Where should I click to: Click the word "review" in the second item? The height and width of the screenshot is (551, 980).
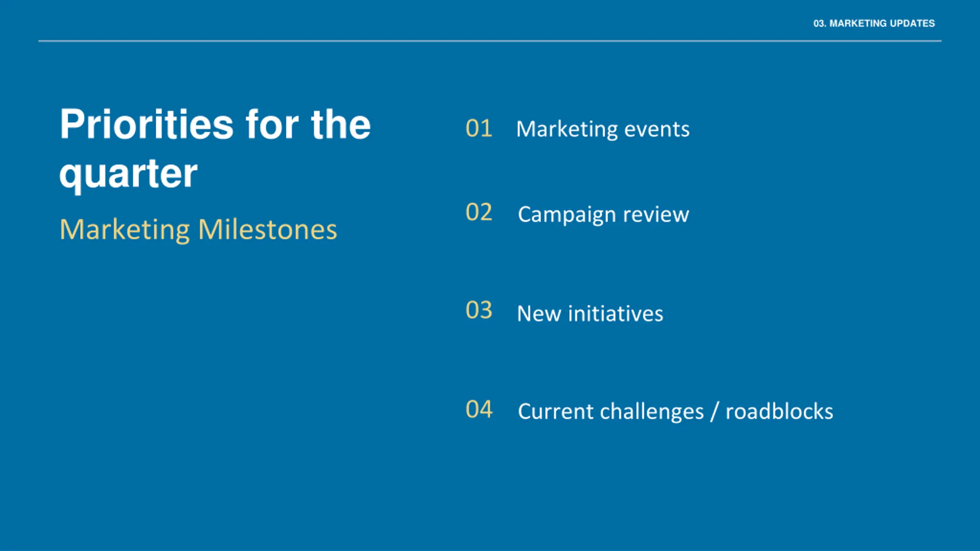coord(656,215)
